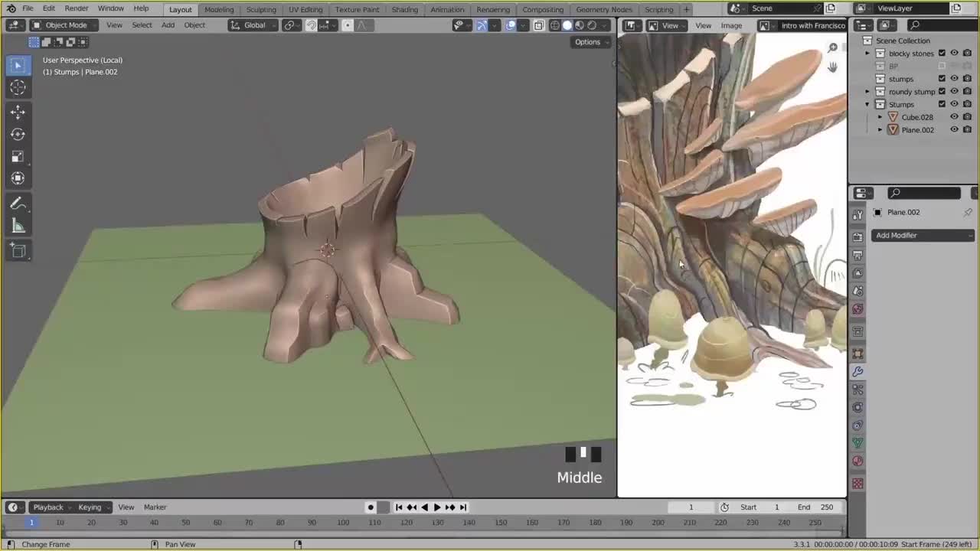Expand the roundy stump collection
Viewport: 980px width, 551px height.
click(867, 92)
